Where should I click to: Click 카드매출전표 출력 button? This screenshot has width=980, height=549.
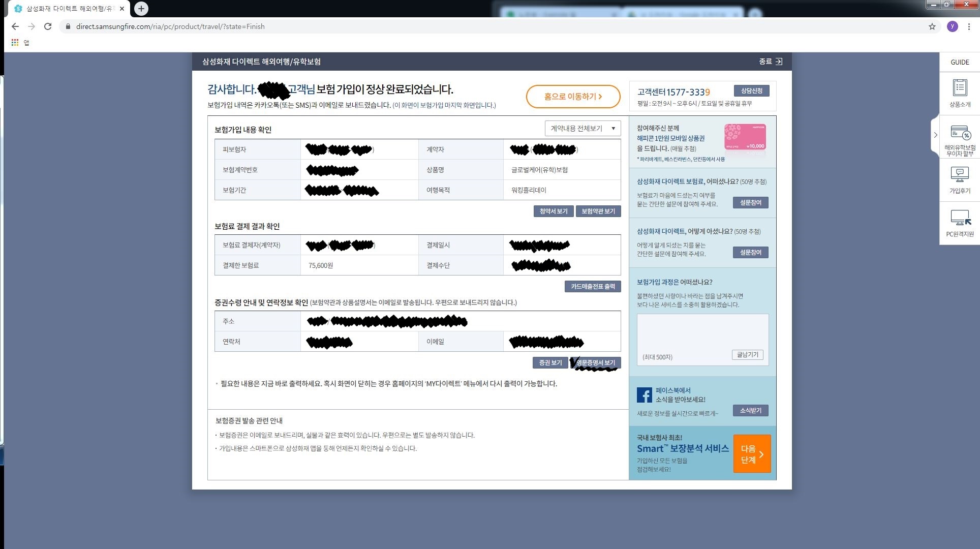coord(593,287)
